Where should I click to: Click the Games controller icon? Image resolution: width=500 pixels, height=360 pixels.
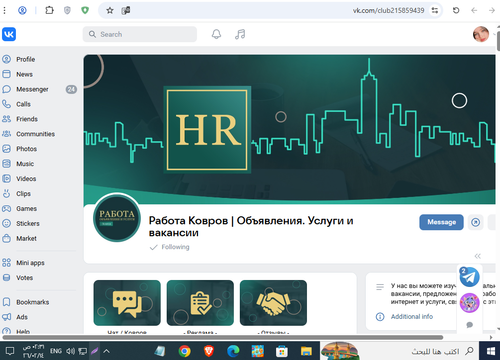click(x=6, y=209)
